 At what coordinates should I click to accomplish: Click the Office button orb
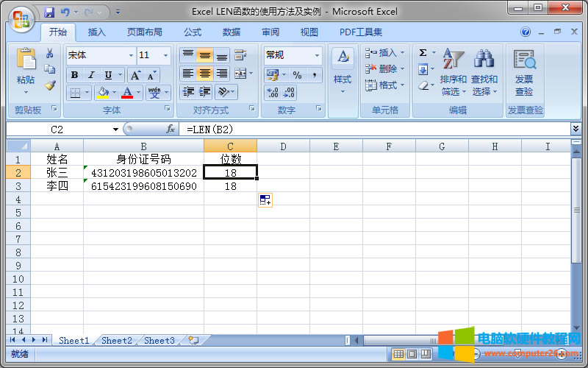[21, 19]
